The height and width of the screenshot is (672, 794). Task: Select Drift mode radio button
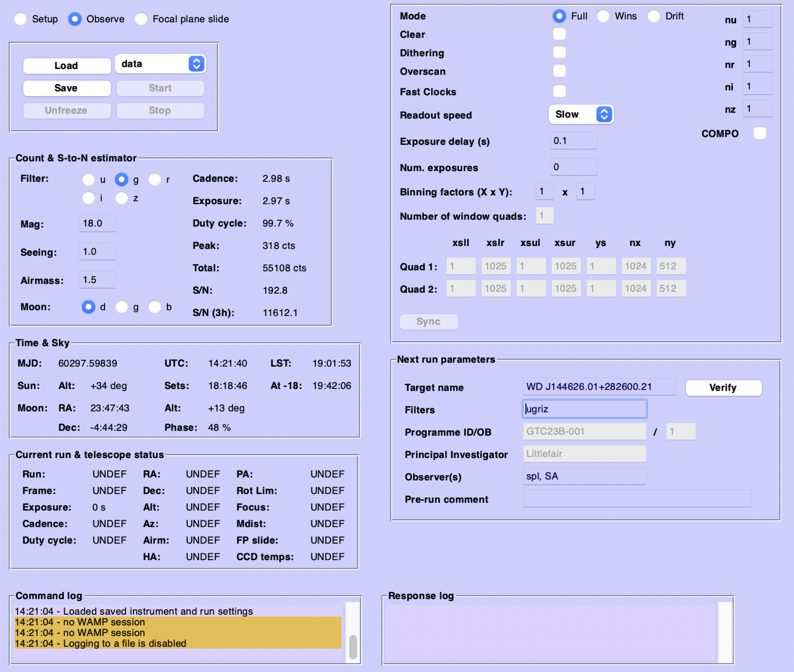click(x=654, y=16)
